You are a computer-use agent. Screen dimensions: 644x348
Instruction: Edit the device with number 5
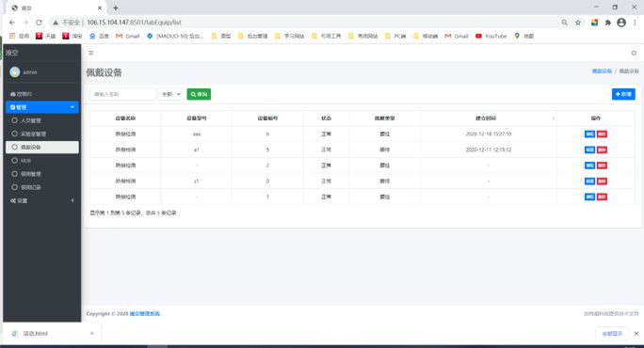(589, 150)
